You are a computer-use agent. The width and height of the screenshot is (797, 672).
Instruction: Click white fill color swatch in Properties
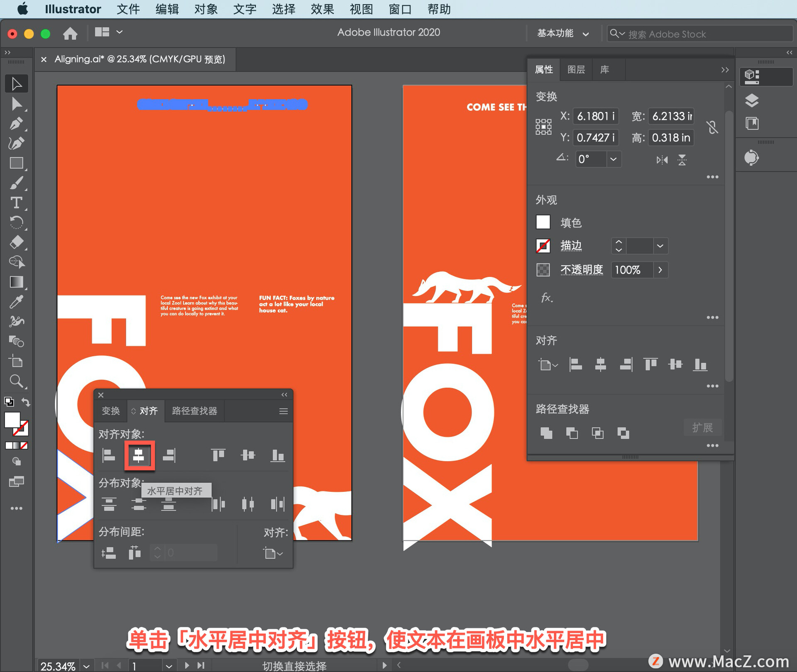pyautogui.click(x=543, y=222)
